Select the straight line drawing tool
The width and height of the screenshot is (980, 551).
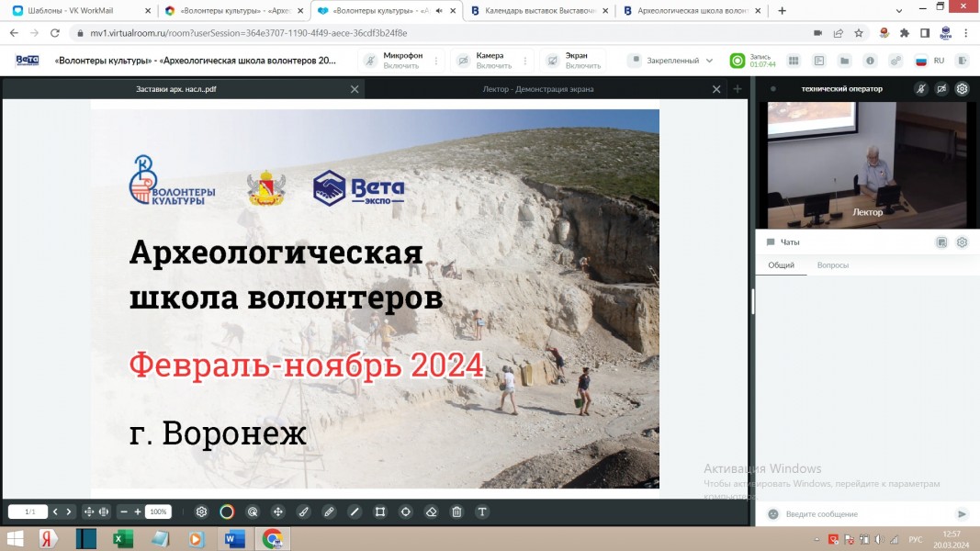(355, 512)
